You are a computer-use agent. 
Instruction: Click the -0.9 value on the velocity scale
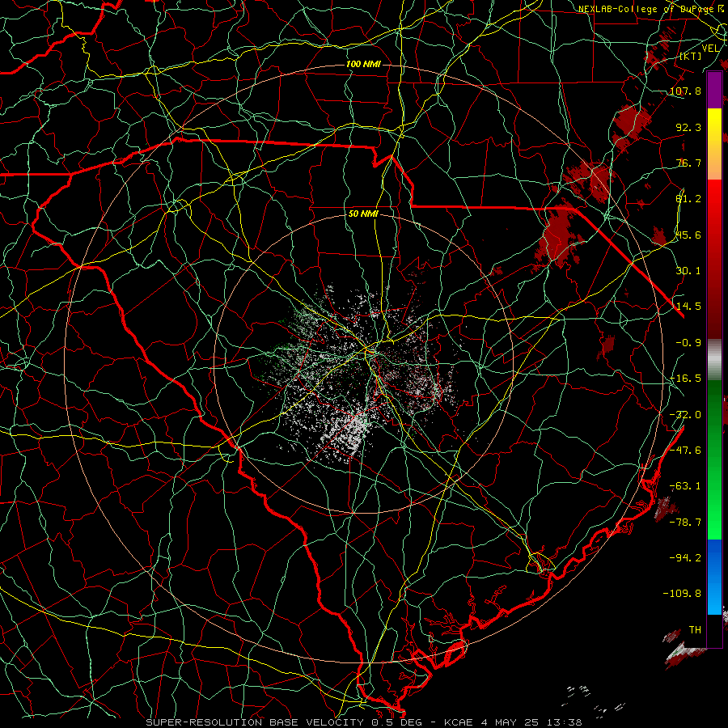688,343
